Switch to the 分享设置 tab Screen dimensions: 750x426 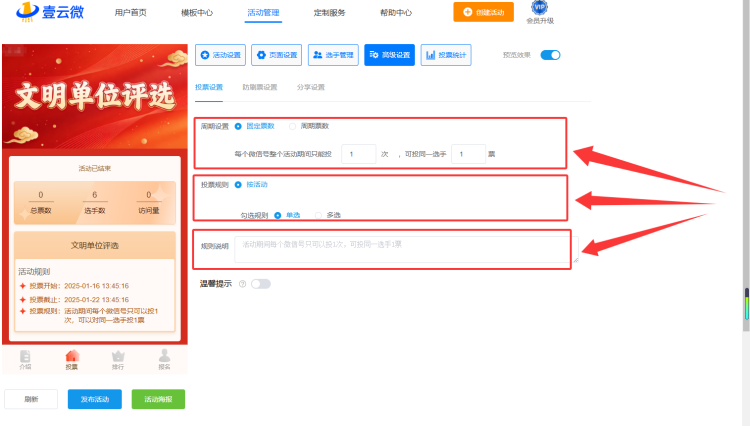(310, 87)
